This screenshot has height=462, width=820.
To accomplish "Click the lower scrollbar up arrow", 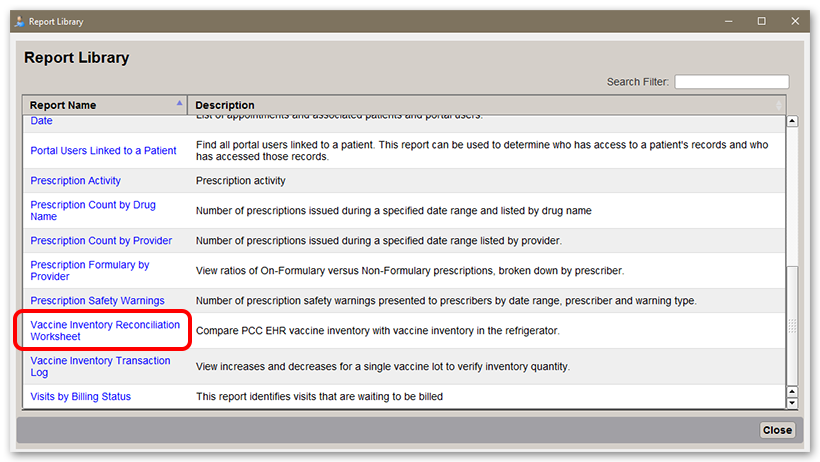I will 792,392.
